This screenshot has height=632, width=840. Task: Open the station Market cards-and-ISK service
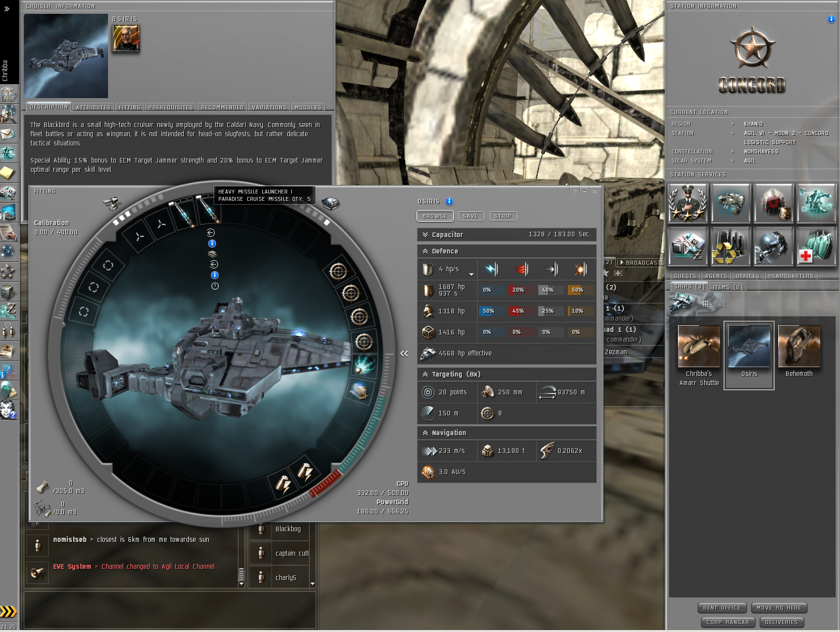pos(688,246)
